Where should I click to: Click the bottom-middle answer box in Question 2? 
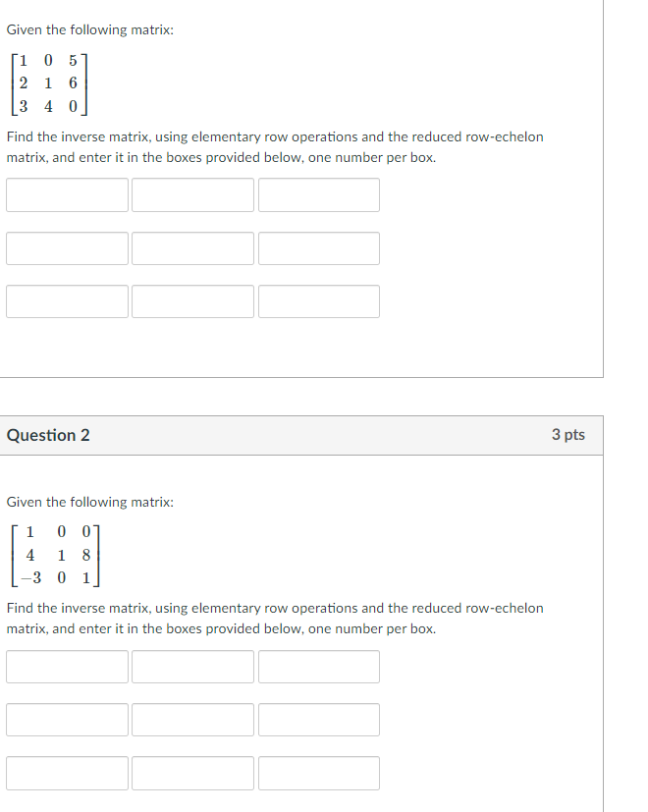[192, 773]
